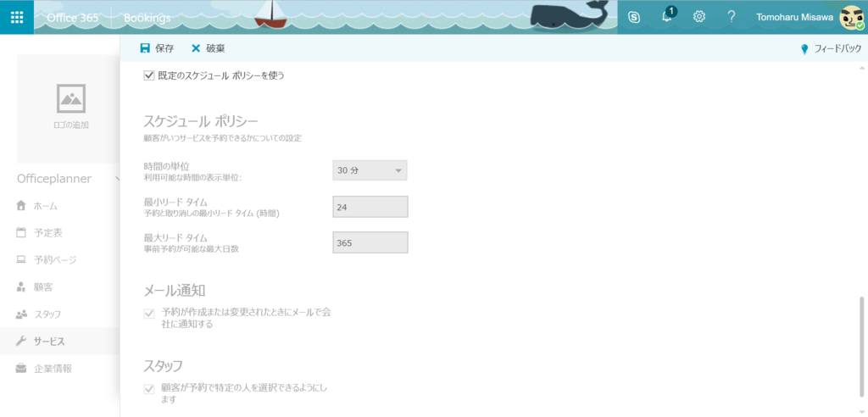
Task: Open the notifications bell
Action: (667, 17)
